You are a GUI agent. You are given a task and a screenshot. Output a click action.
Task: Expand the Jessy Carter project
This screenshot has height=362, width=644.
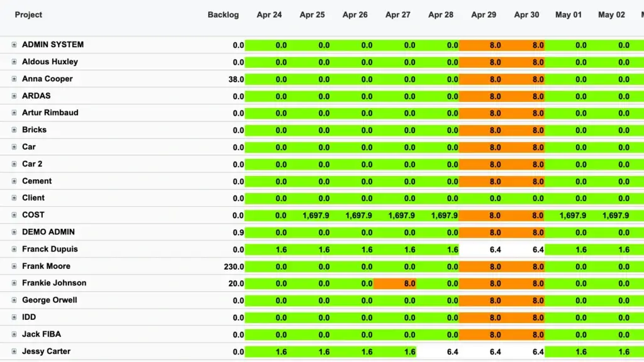click(14, 351)
